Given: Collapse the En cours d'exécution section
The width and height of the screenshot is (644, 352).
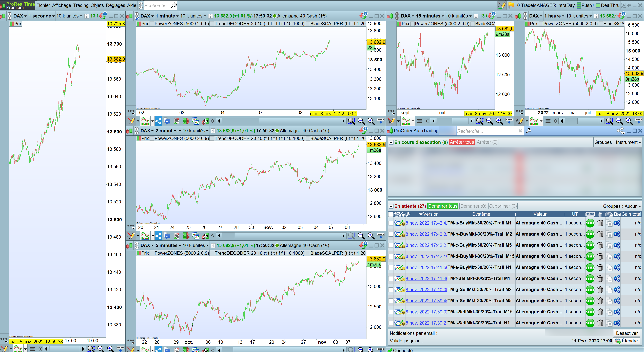Looking at the screenshot, I should tap(391, 142).
